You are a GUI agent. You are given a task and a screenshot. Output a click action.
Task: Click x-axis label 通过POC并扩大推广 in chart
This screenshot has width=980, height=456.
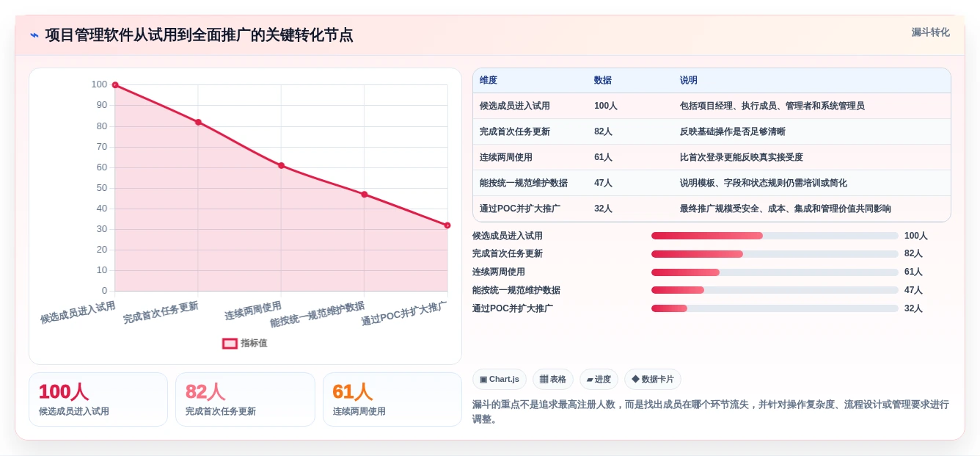pos(404,314)
